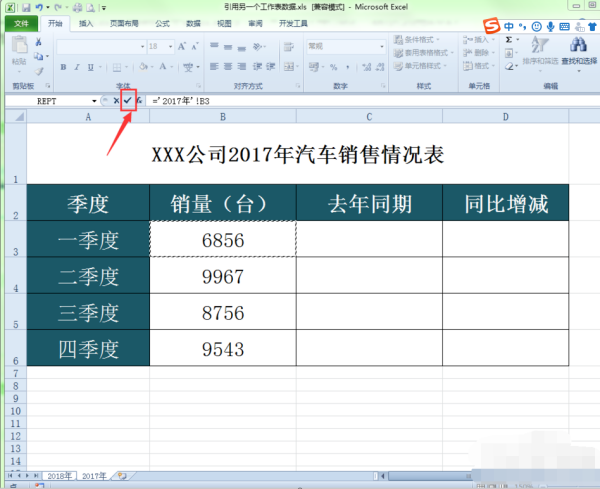Toggle bold formatting button
Viewport: 600px width, 489px height.
[x=62, y=67]
